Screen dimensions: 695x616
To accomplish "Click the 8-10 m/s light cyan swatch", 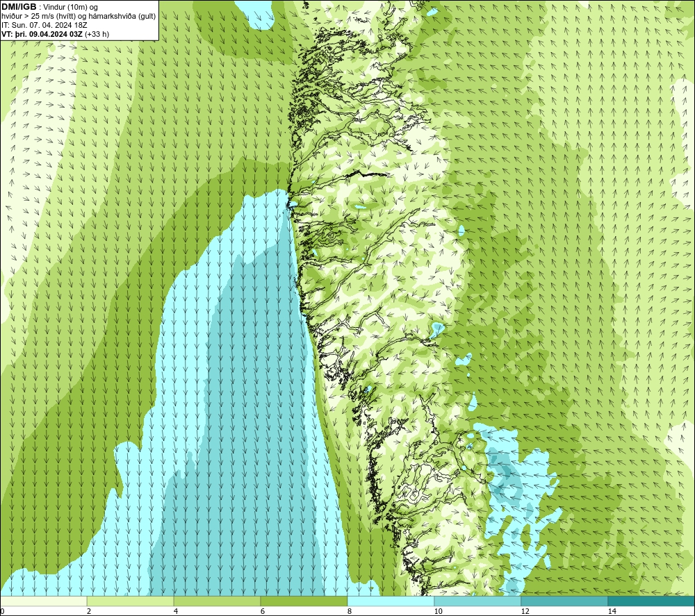I will point(391,601).
